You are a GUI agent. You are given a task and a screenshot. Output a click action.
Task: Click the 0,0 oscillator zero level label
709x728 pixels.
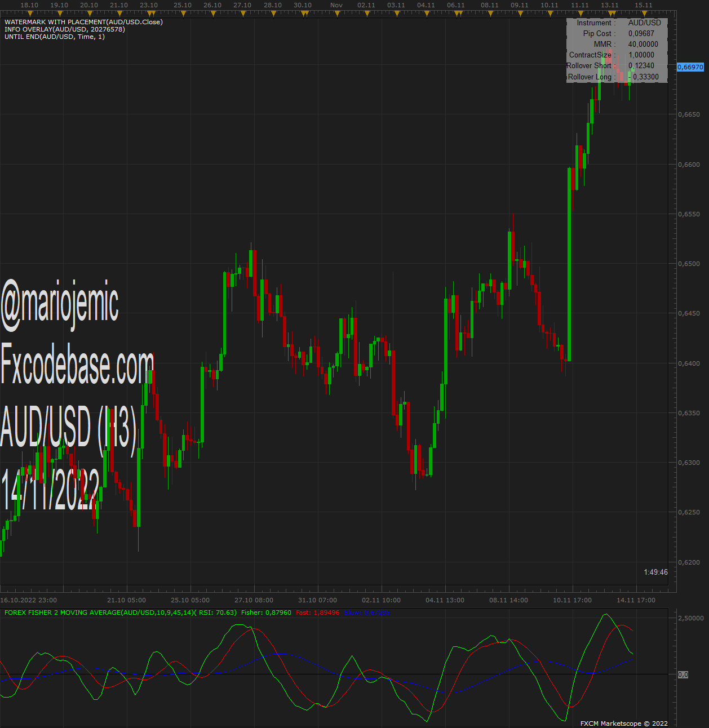tap(683, 674)
